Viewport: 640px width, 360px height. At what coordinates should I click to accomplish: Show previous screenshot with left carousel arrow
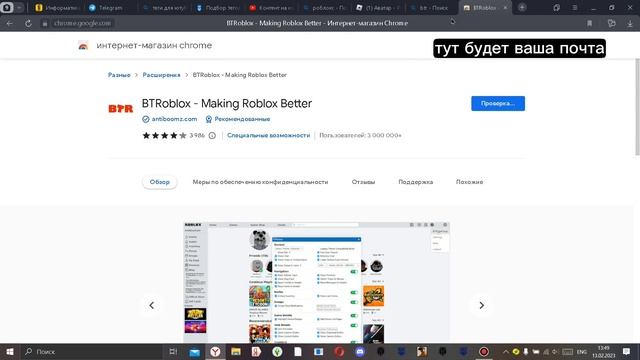coord(151,305)
